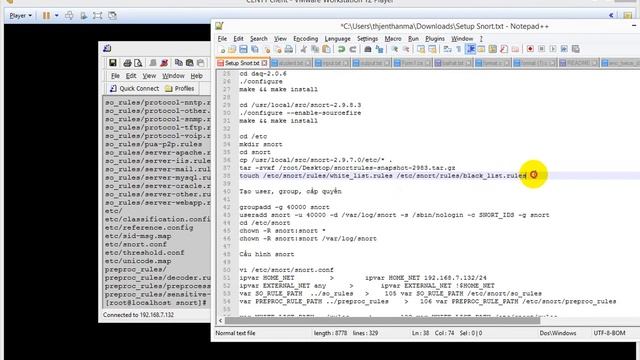Open the File menu in Notepad++

pos(222,38)
